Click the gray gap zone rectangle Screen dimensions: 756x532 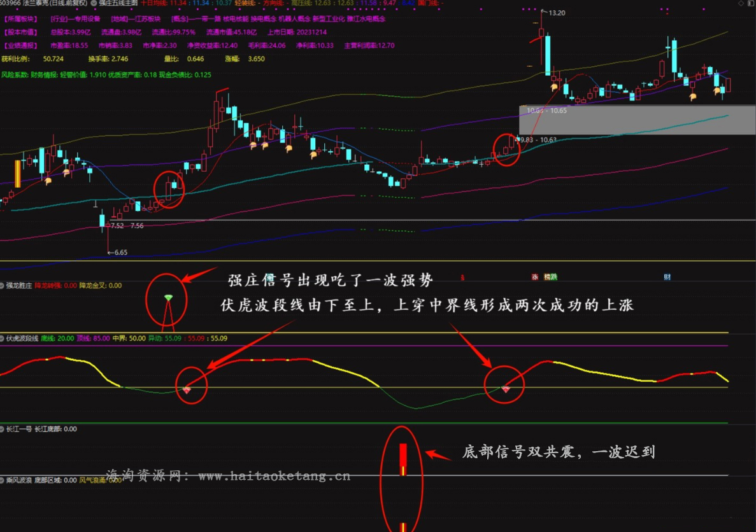point(637,120)
